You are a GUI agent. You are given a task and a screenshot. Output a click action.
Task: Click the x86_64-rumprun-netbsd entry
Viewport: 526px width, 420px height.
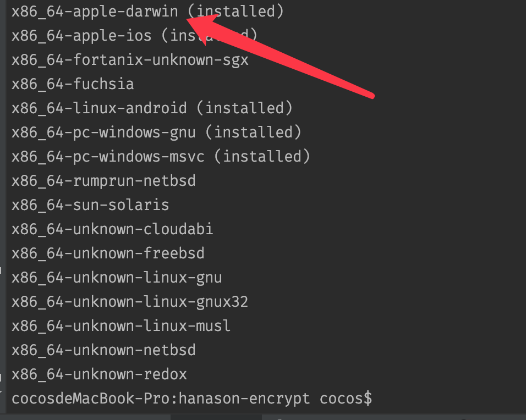point(103,180)
